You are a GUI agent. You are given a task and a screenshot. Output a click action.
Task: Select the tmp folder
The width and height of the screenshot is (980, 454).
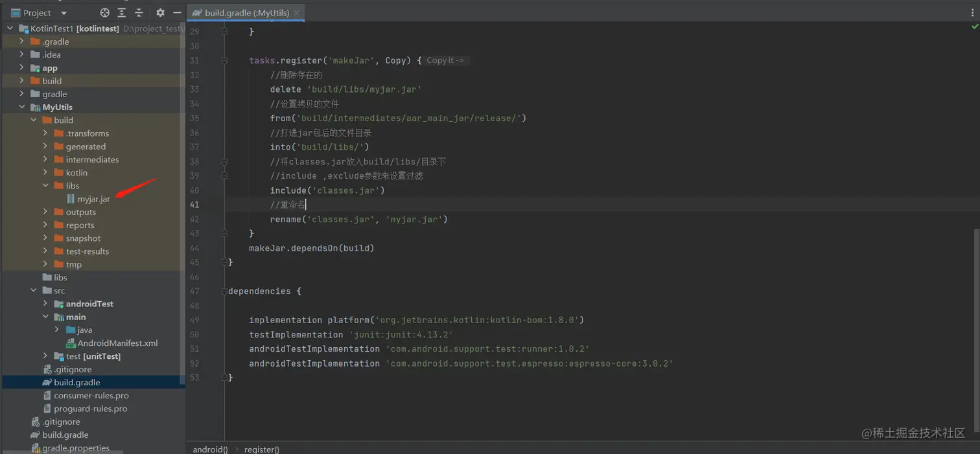[74, 264]
